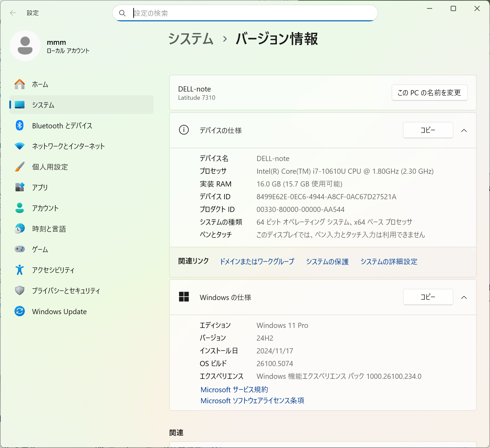Open システムの詳細設定 link
This screenshot has height=448, width=490.
coord(389,262)
